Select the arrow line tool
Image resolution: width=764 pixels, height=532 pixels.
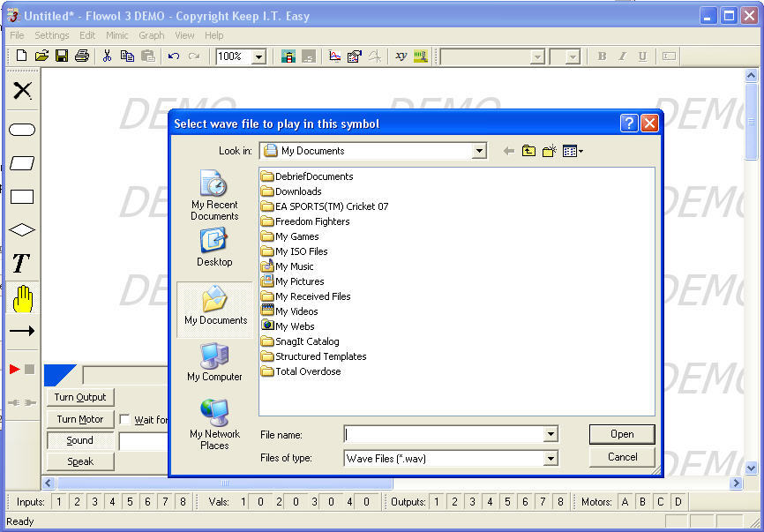22,331
